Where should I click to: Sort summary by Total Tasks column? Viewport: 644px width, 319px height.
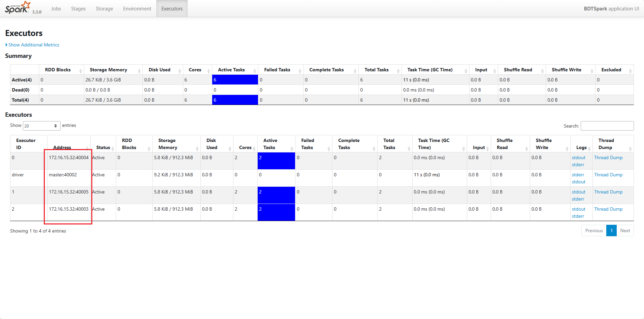(380, 70)
